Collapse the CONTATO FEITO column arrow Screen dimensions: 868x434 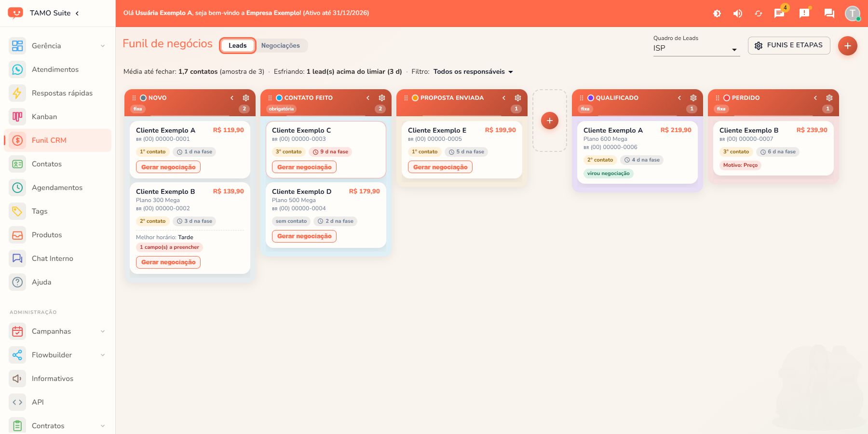tap(368, 98)
